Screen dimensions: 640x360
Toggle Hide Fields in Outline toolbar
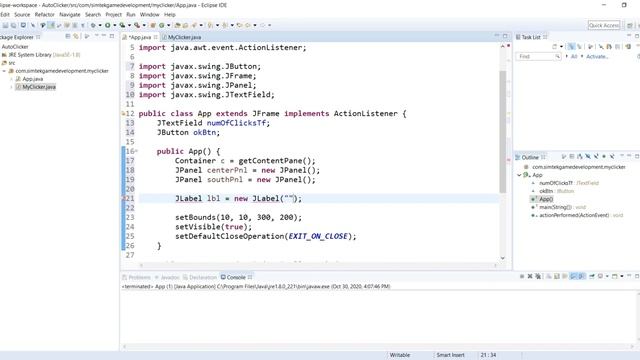(588, 157)
